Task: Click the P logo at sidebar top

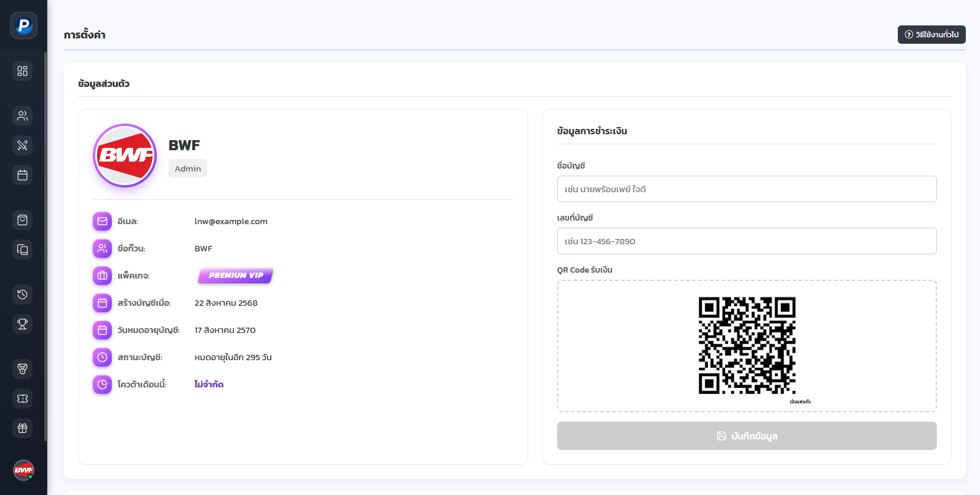Action: [24, 25]
